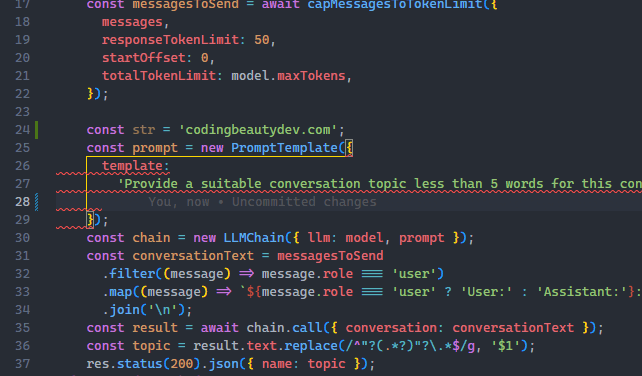The height and width of the screenshot is (376, 642).
Task: Click conversationText declaration on line 31
Action: (193, 256)
